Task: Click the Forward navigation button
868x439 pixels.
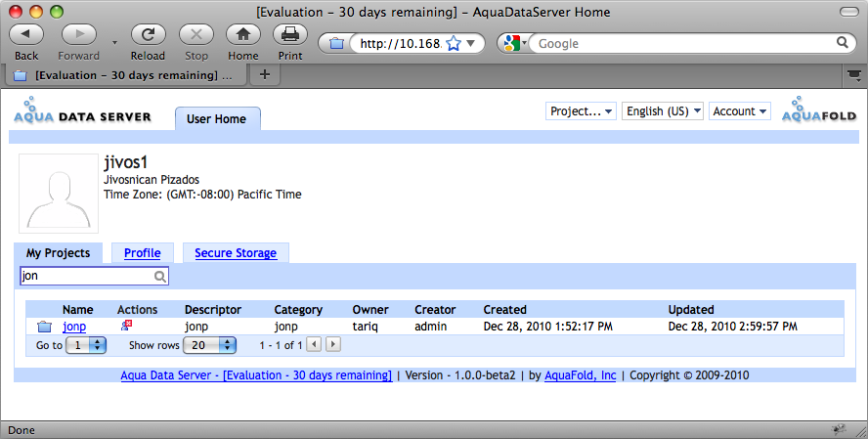Action: 78,35
